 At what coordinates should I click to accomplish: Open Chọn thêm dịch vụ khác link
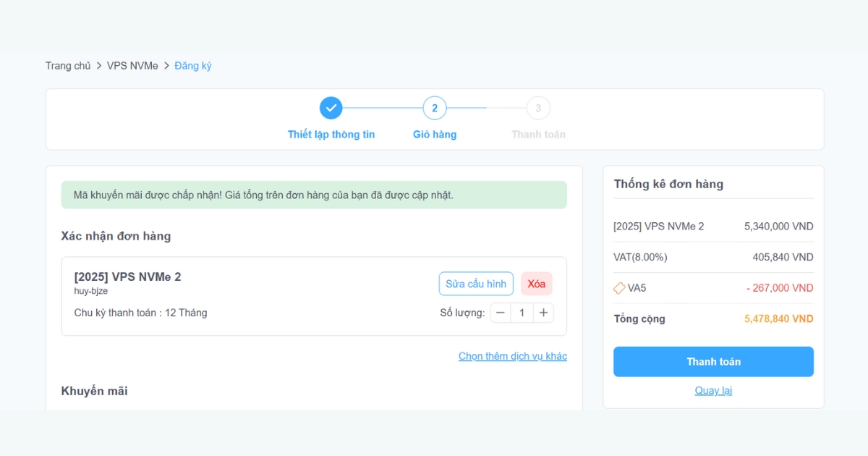pos(512,356)
